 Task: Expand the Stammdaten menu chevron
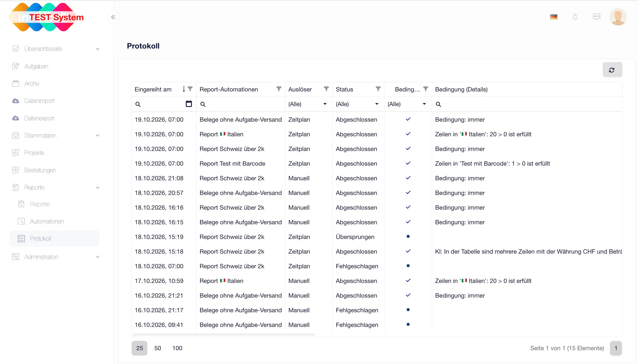pos(98,135)
